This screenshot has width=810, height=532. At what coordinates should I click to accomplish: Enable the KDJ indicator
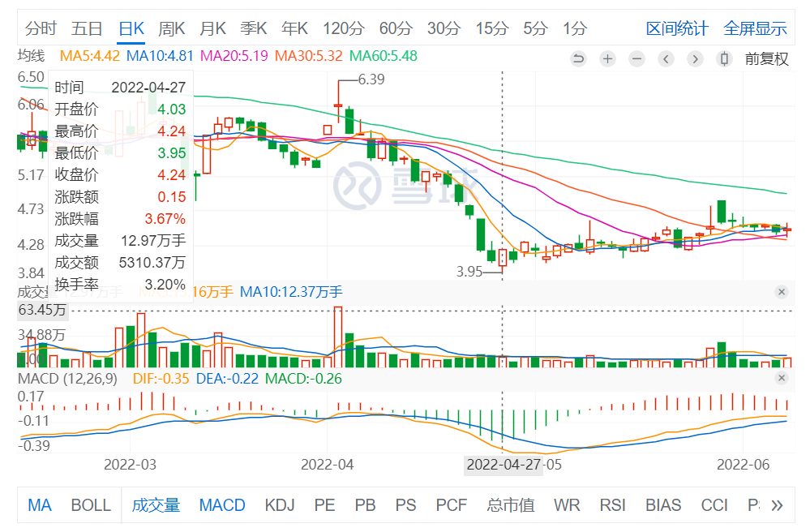pos(280,505)
